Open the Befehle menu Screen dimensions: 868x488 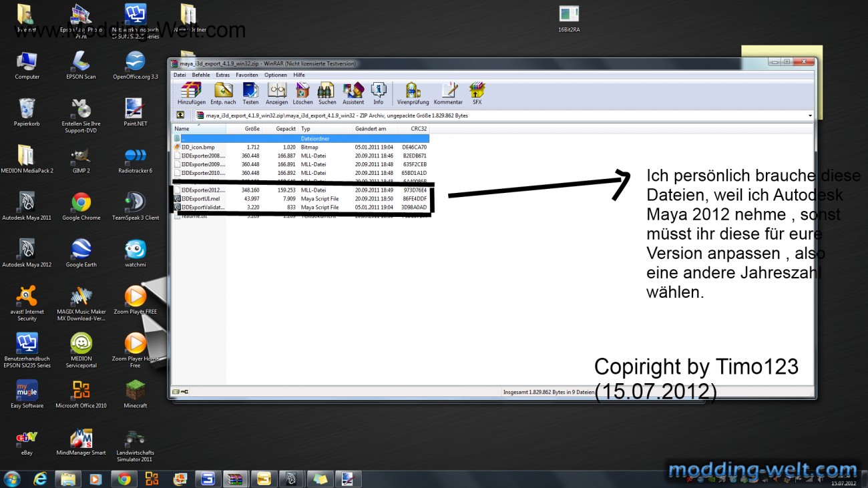point(201,75)
